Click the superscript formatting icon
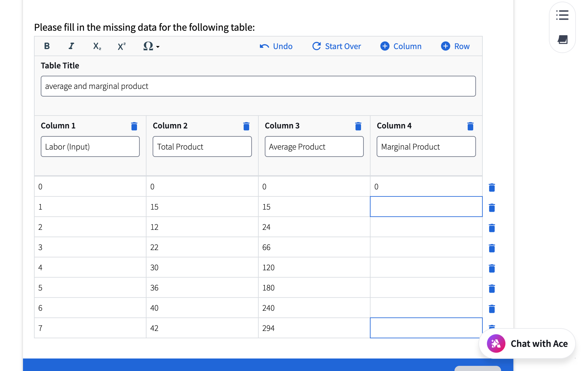The image size is (588, 371). (x=121, y=46)
